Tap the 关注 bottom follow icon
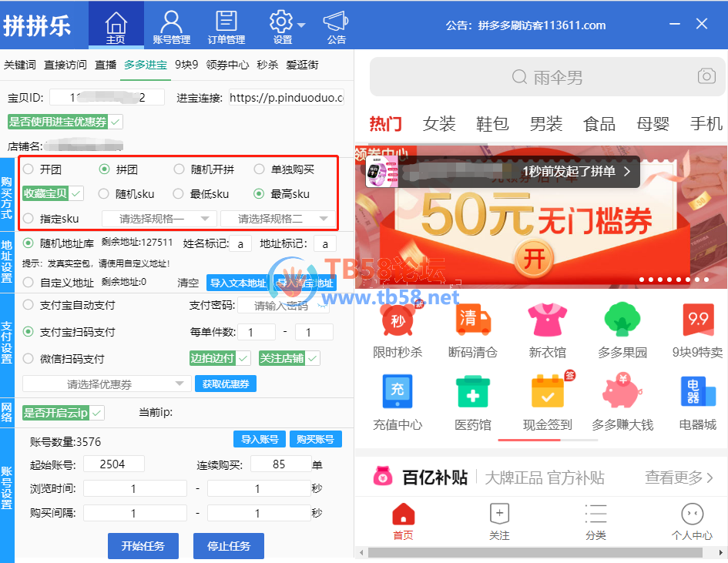 tap(499, 514)
